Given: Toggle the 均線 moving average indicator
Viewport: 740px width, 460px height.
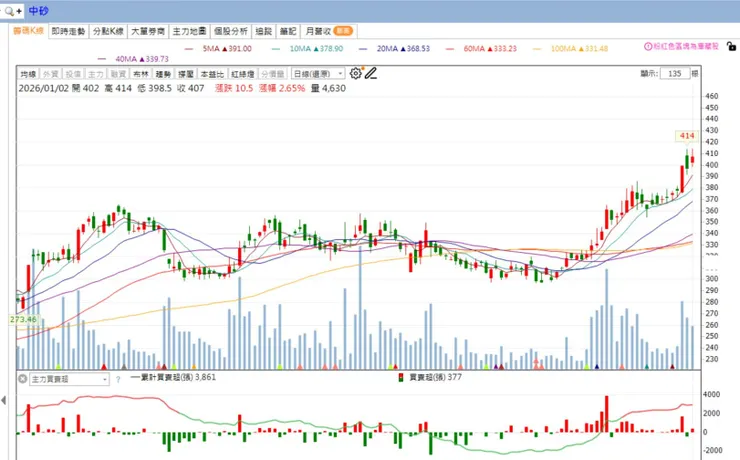Looking at the screenshot, I should [x=28, y=74].
